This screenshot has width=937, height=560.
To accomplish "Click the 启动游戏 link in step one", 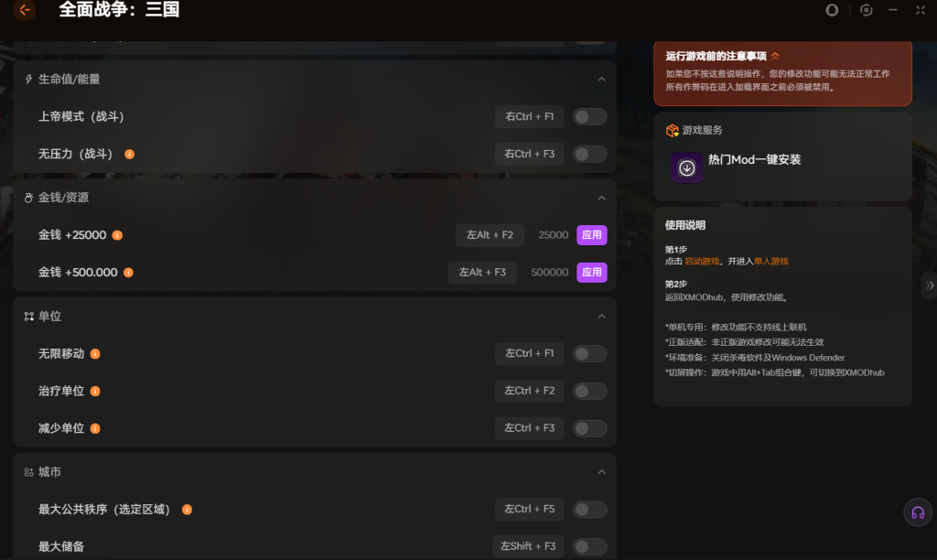I will (702, 262).
